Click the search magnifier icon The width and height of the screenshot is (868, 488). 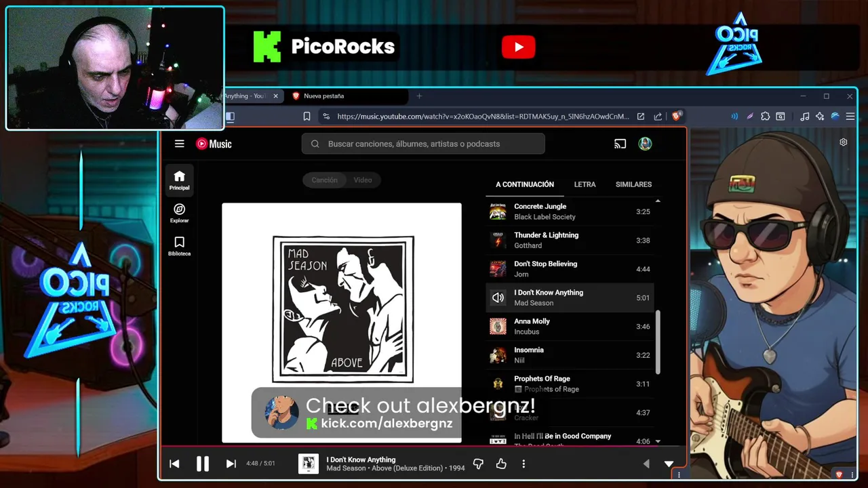click(315, 144)
